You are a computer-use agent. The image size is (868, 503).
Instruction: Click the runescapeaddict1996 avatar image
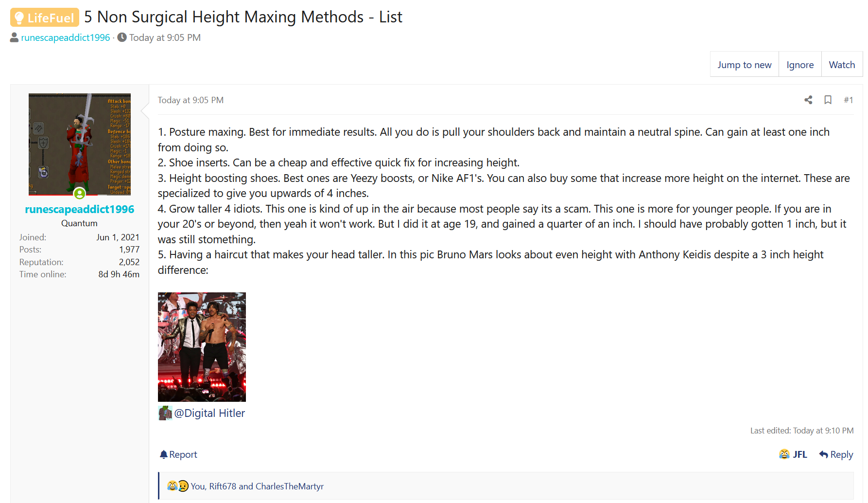tap(80, 144)
